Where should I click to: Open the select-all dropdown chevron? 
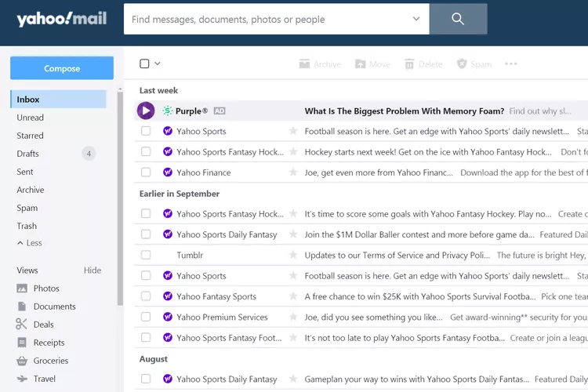[158, 64]
